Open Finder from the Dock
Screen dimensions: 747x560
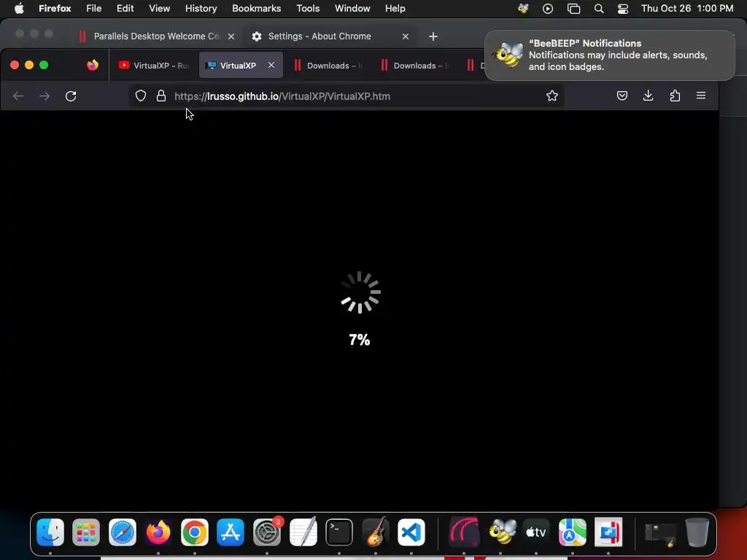click(x=50, y=532)
